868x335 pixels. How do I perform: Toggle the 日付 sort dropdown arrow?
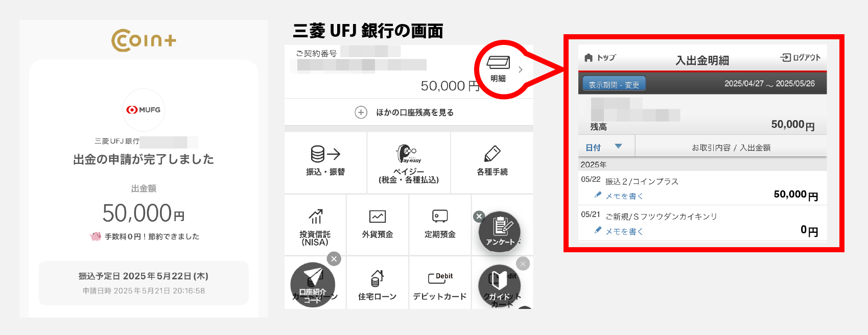tap(619, 147)
